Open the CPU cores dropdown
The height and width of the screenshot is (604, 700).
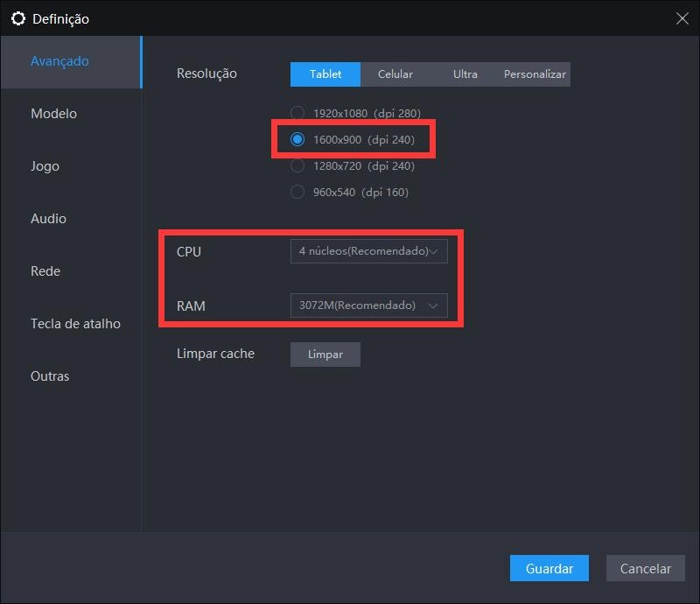pyautogui.click(x=368, y=251)
